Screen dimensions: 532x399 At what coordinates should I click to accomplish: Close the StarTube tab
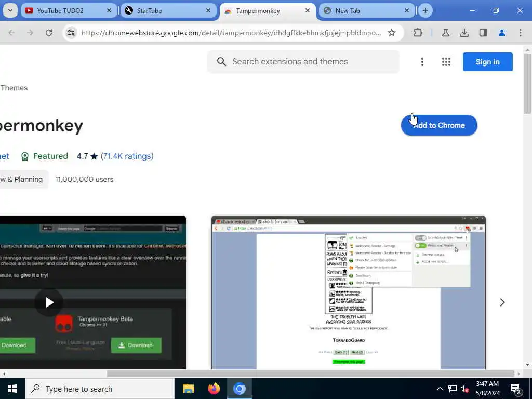[x=208, y=10]
